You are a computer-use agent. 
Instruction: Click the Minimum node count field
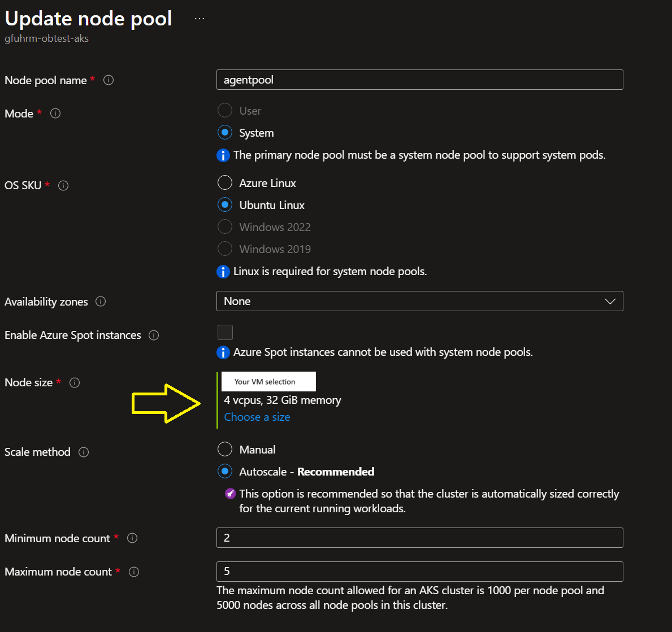click(x=419, y=538)
